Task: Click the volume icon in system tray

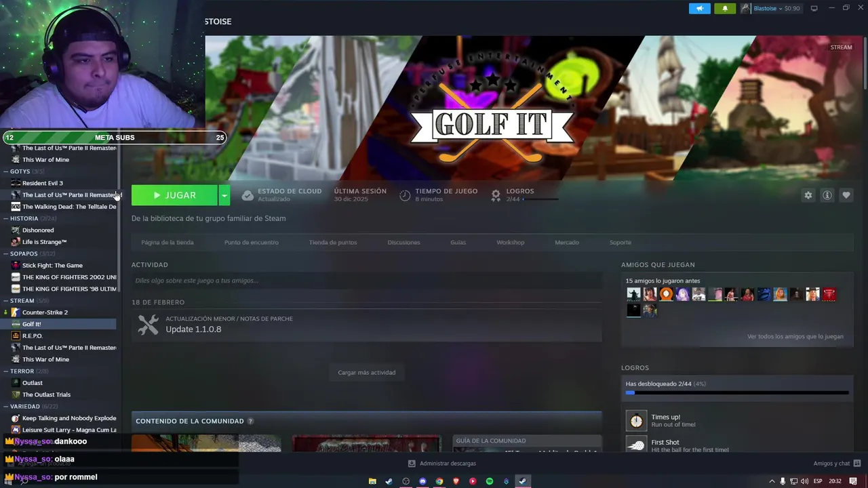Action: pyautogui.click(x=804, y=481)
